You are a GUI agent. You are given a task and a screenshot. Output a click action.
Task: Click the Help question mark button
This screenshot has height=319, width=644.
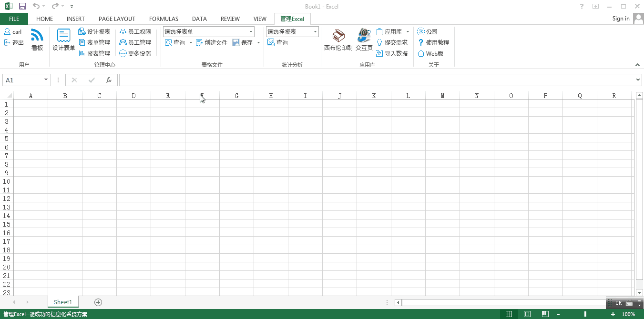582,6
